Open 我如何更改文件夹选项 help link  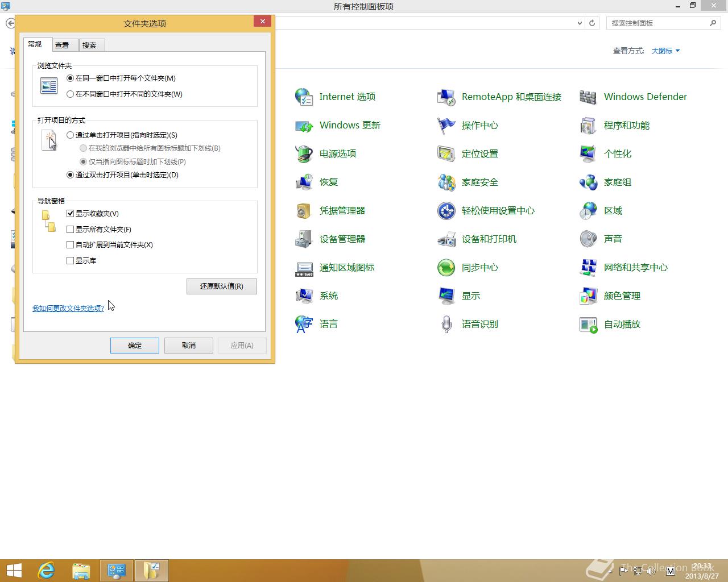click(x=68, y=309)
